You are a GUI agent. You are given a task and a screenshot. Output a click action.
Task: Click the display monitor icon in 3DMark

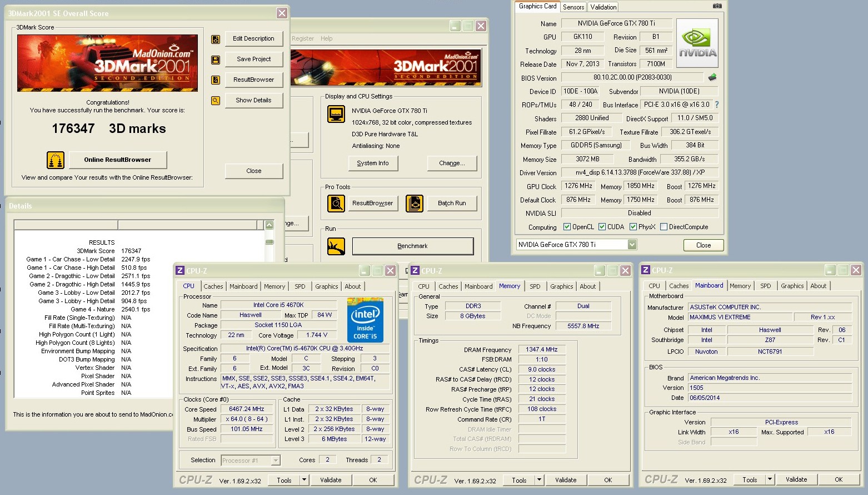[x=336, y=114]
